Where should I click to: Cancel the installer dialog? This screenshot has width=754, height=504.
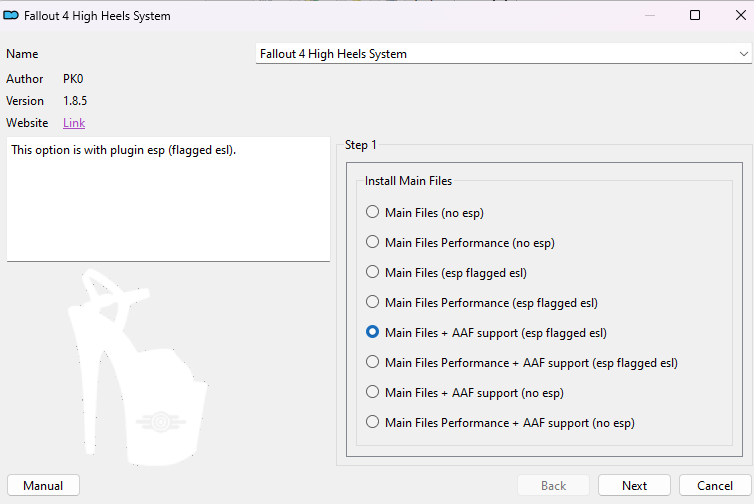(x=715, y=486)
